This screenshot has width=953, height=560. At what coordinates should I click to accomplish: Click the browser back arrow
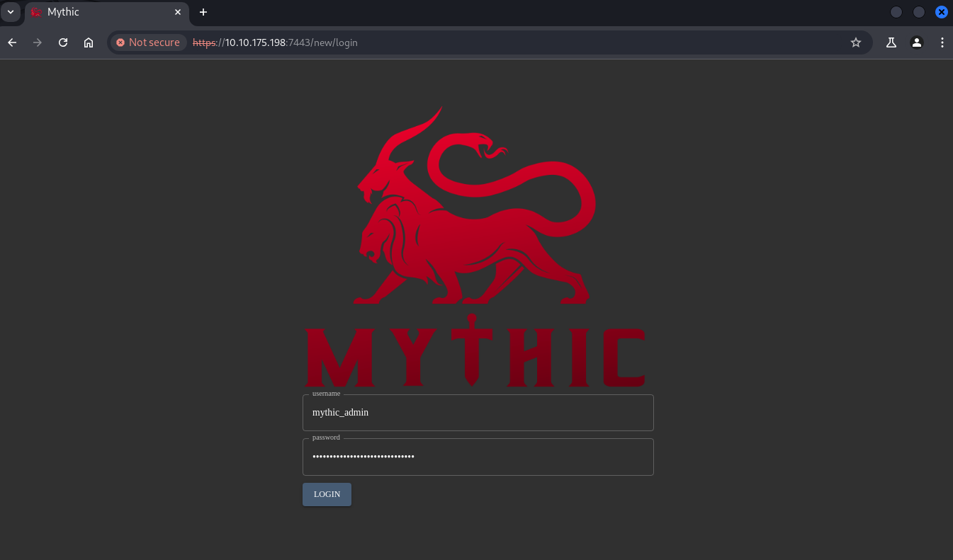pyautogui.click(x=12, y=42)
